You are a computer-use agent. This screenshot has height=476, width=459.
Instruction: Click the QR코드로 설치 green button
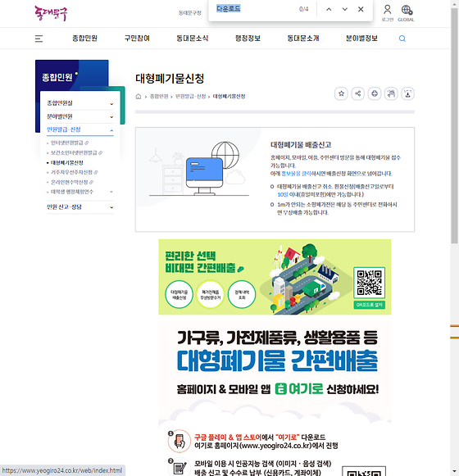[370, 305]
